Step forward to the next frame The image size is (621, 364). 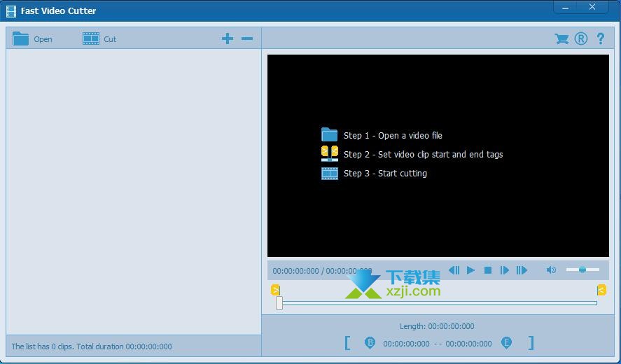504,270
